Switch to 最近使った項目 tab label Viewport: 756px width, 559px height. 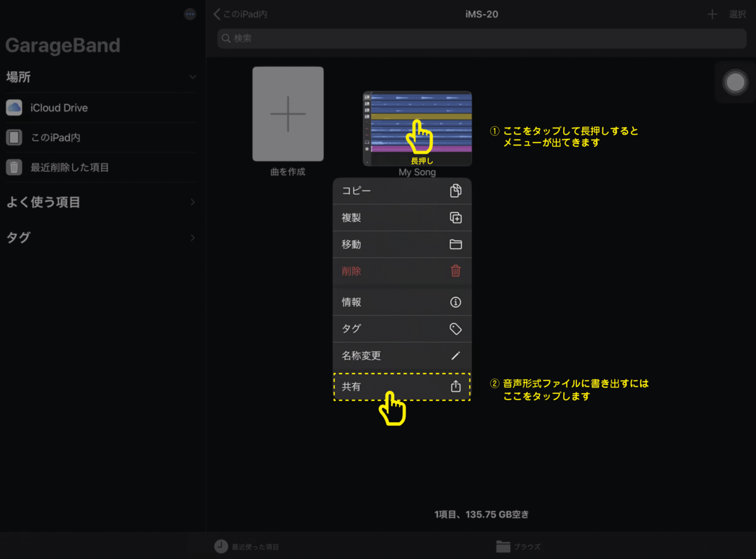255,547
